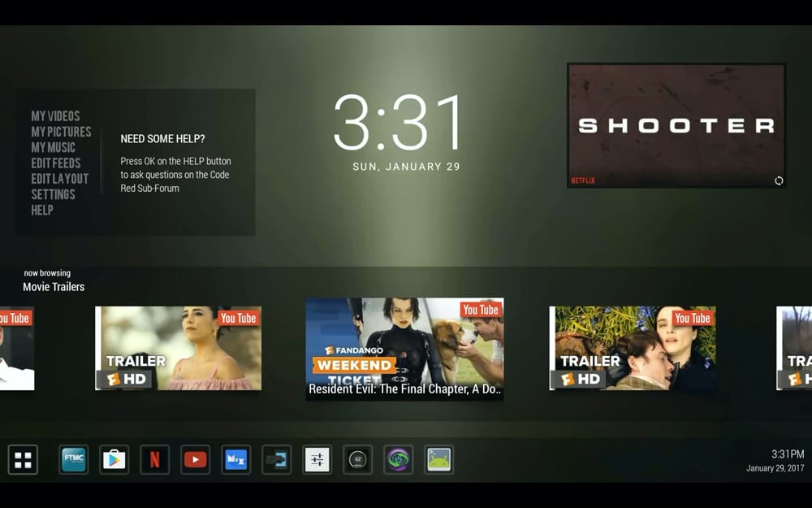
Task: Click the Netflix logo on Shooter tile
Action: pos(583,181)
